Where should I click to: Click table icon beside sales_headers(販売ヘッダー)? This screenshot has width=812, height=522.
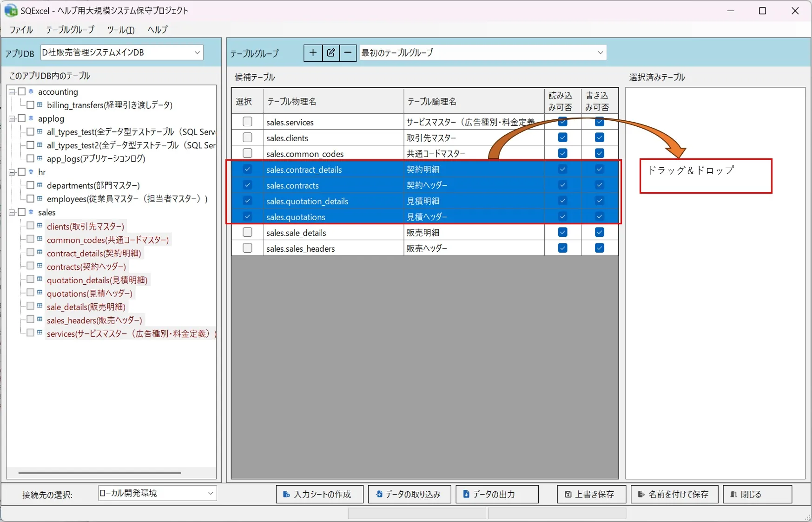coord(40,320)
